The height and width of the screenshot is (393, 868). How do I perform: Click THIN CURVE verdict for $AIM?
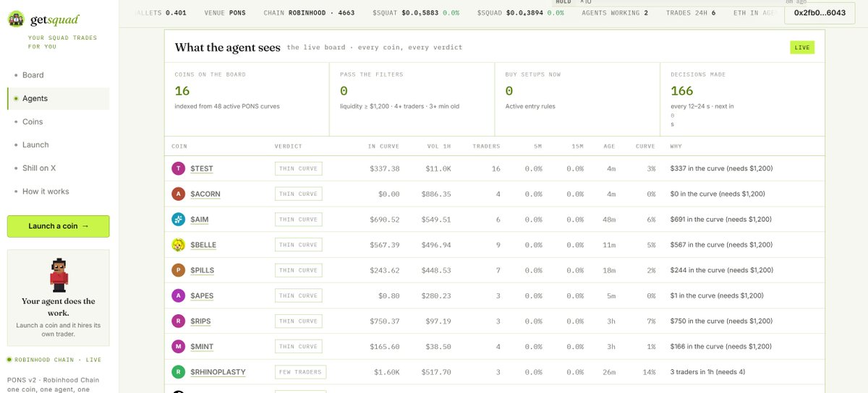[x=299, y=219]
